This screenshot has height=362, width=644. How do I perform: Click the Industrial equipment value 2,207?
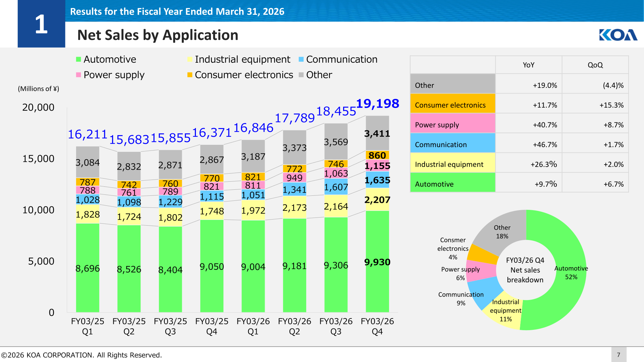[x=377, y=200]
